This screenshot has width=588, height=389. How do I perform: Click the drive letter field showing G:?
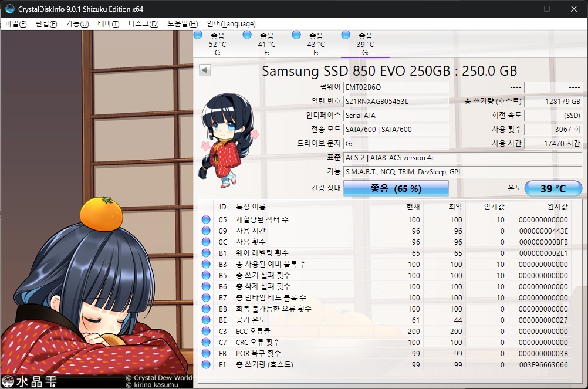[396, 144]
